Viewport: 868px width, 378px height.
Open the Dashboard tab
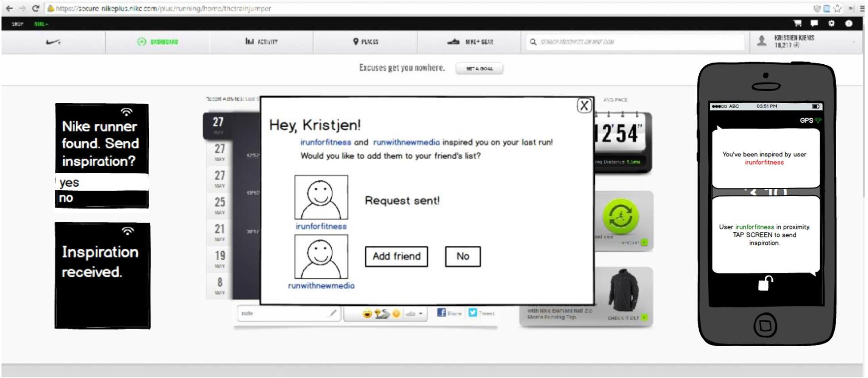point(158,42)
